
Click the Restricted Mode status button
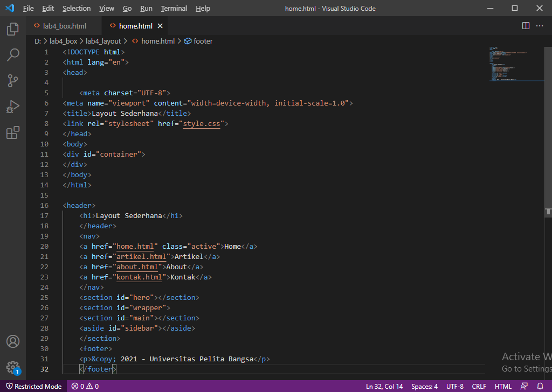tap(33, 386)
